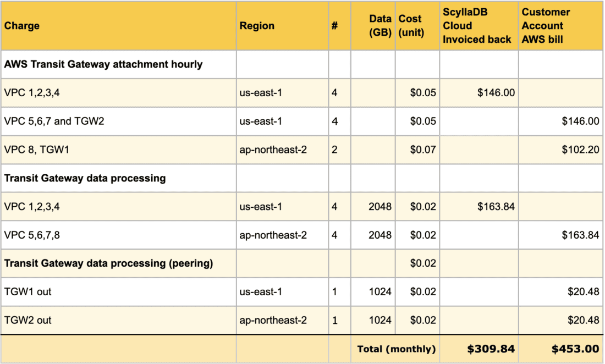Select ap-northeast-2 in VPC 5,6,7,8 row

coord(283,235)
